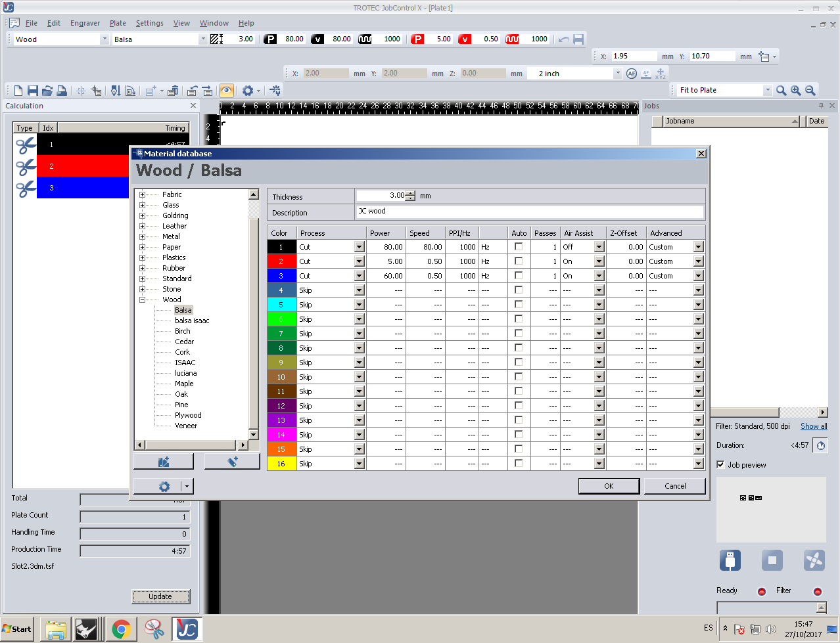The image size is (840, 643).
Task: Check the Auto box for color 3 row
Action: coord(519,276)
